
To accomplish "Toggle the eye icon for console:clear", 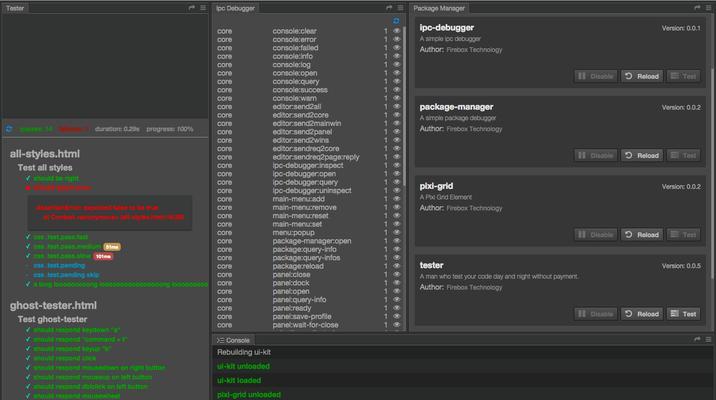I will [396, 31].
